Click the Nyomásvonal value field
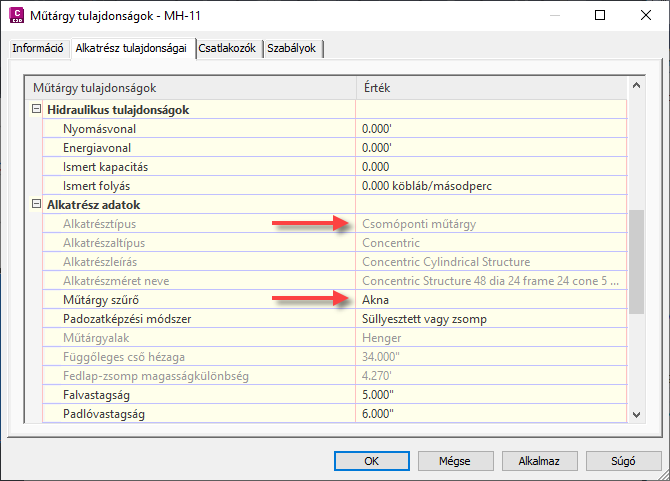The height and width of the screenshot is (481, 670). [490, 129]
